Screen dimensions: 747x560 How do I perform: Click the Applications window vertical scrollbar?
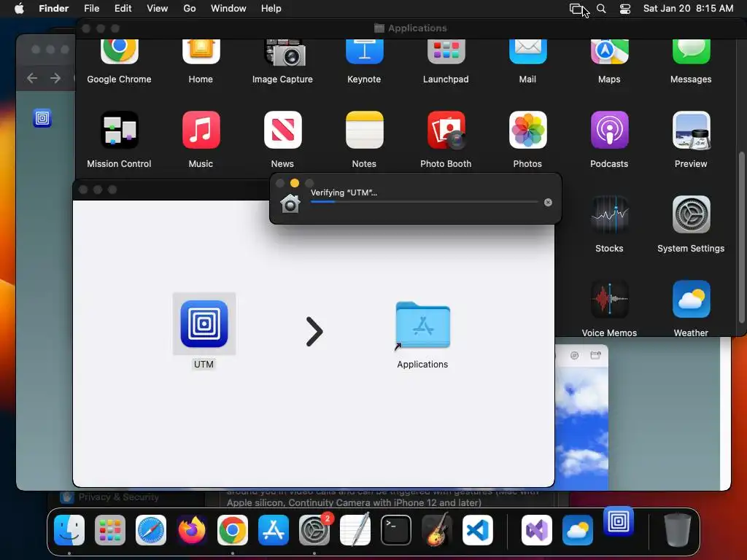pyautogui.click(x=741, y=238)
